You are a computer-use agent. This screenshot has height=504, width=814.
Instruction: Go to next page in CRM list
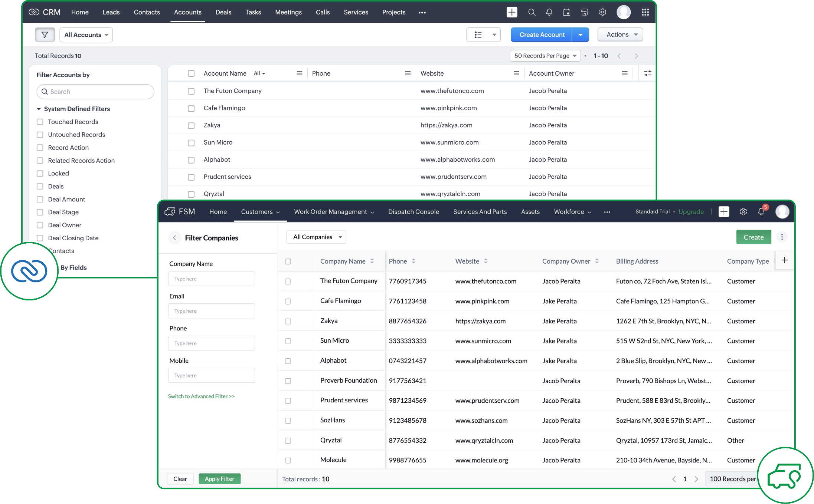[636, 56]
